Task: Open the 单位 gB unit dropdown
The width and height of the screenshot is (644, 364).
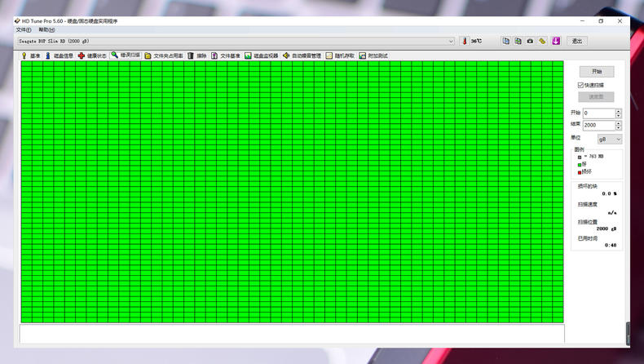Action: (610, 139)
